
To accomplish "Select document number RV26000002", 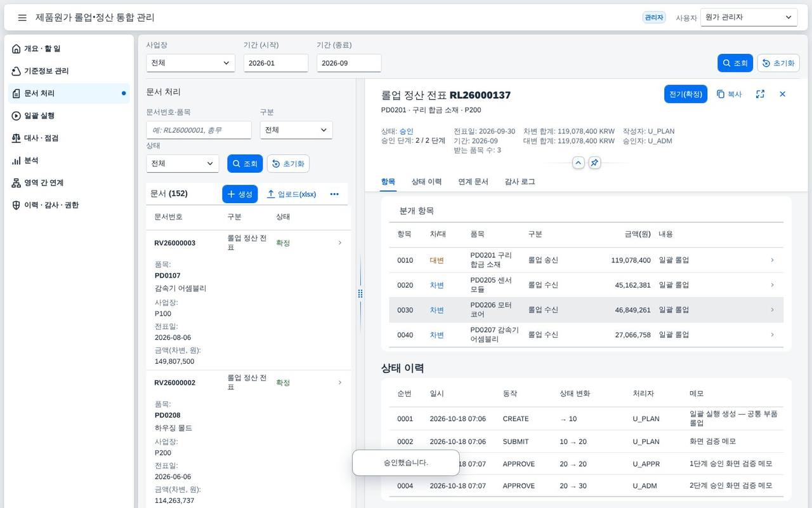I will 174,382.
